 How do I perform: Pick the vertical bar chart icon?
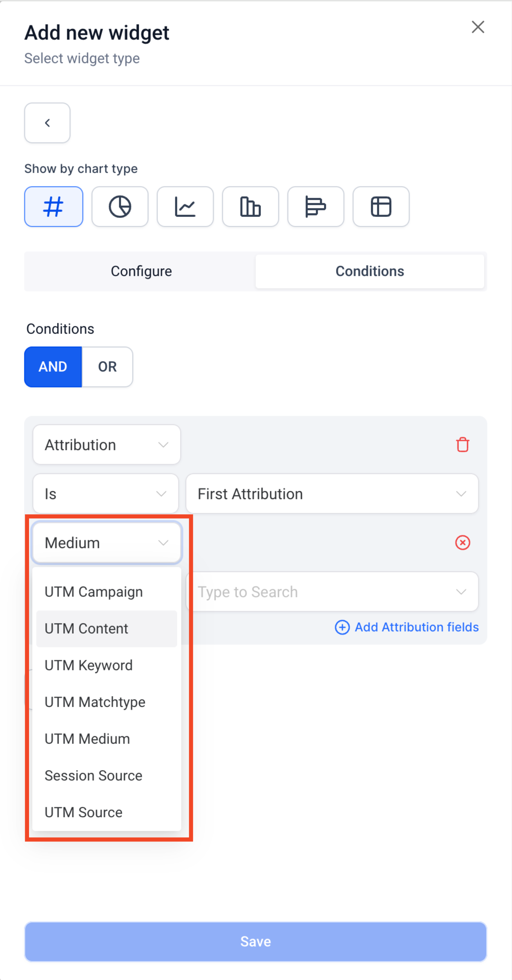pos(250,207)
